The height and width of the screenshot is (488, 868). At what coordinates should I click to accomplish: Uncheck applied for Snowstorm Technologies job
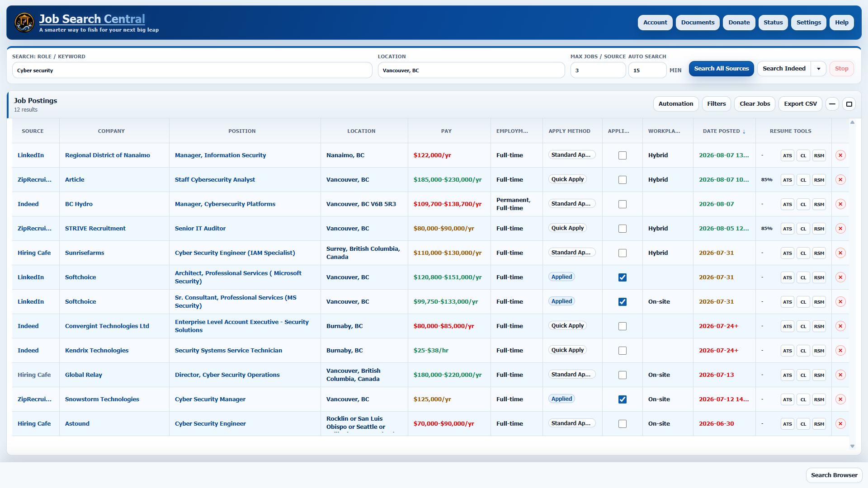tap(623, 399)
